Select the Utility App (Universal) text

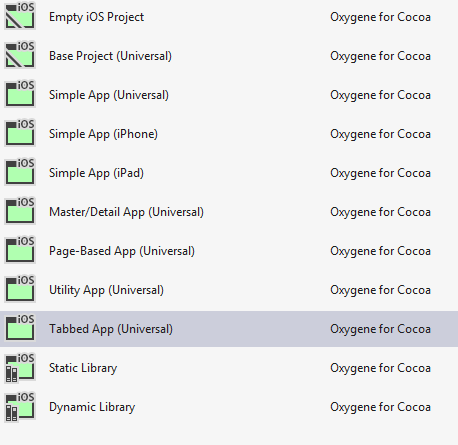[x=107, y=290]
